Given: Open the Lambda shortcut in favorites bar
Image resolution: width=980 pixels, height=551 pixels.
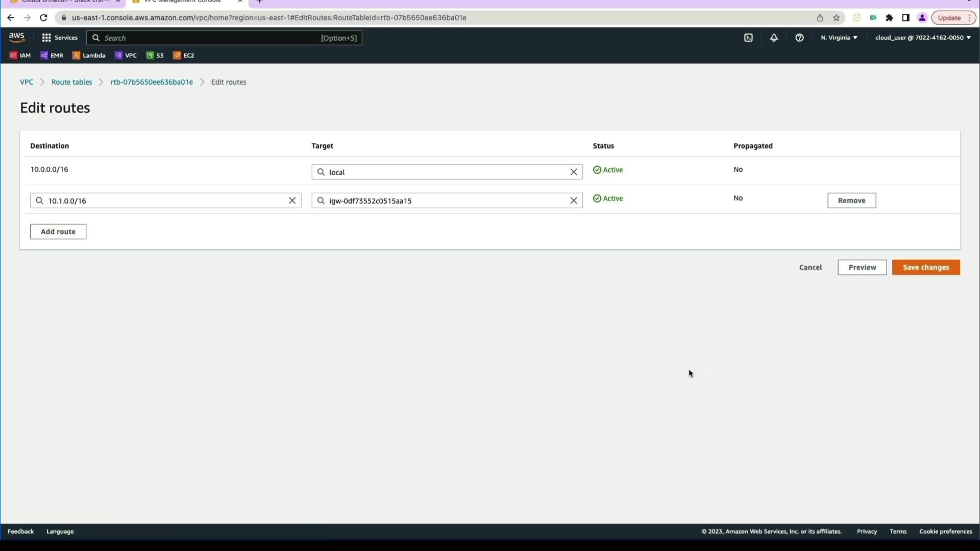Looking at the screenshot, I should pos(89,56).
